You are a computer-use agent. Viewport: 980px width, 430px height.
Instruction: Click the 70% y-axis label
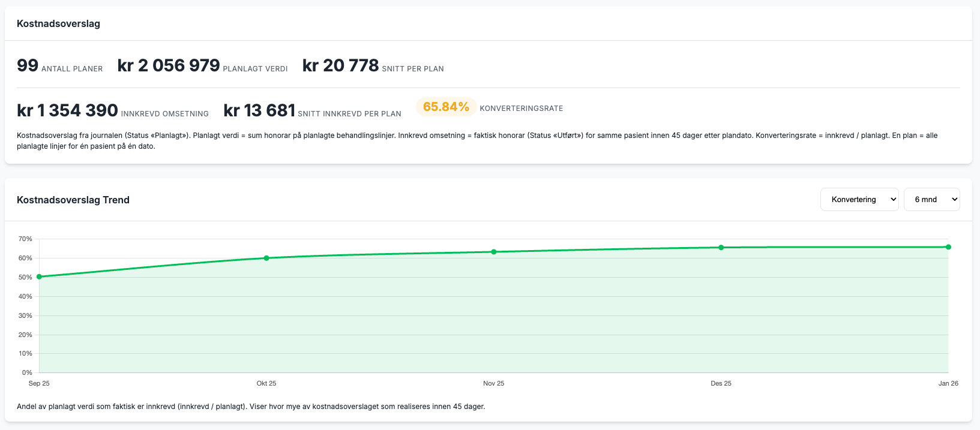pyautogui.click(x=25, y=239)
